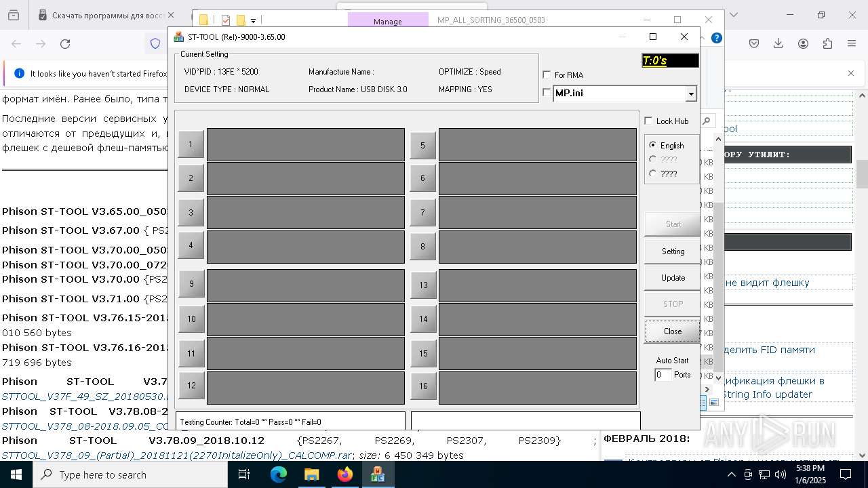This screenshot has width=868, height=488.
Task: Click the ST-TOOL taskbar icon
Action: 378,474
